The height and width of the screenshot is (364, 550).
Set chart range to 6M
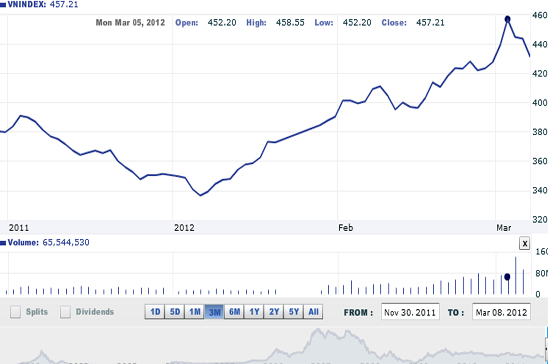click(234, 312)
